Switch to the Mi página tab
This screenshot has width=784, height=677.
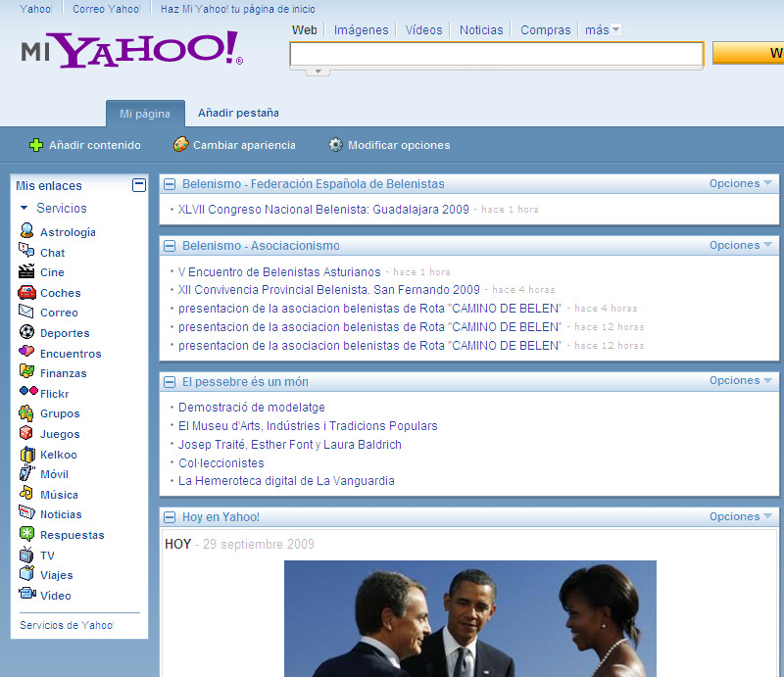point(145,114)
